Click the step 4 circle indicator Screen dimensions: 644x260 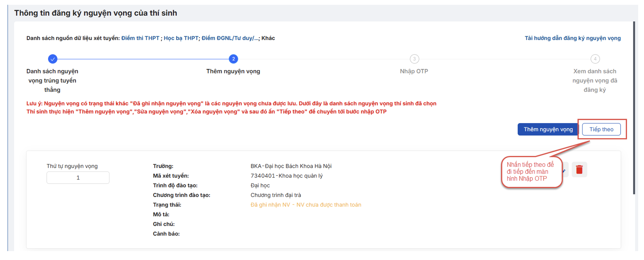(x=595, y=59)
